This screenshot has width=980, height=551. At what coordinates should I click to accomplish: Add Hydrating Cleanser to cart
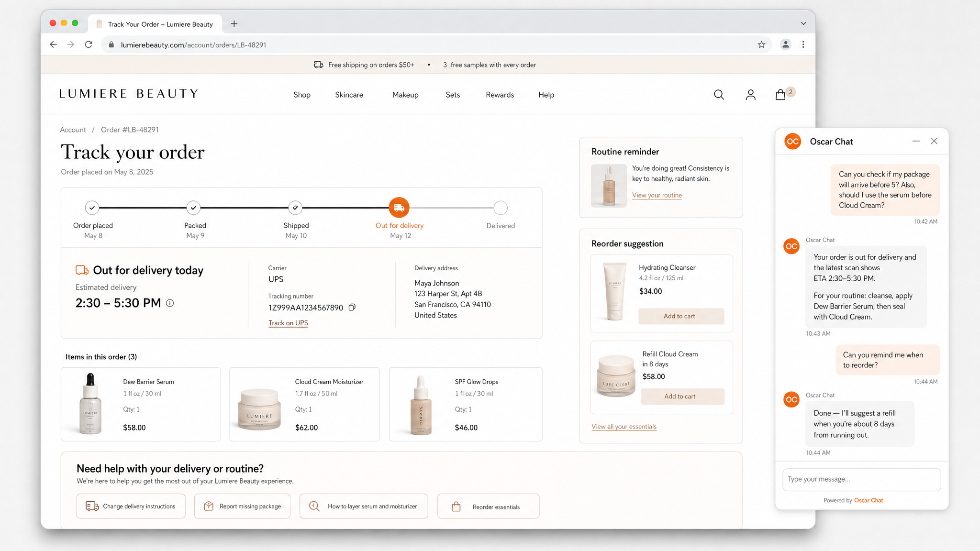click(x=681, y=316)
